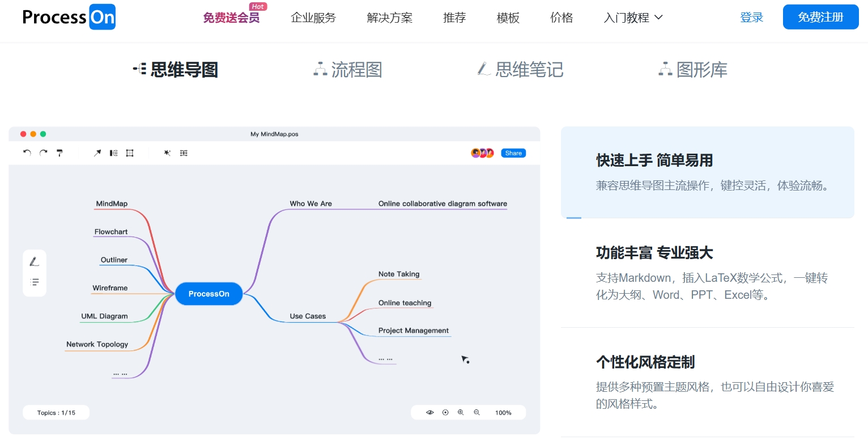Click the pen icon in left side panel
This screenshot has width=868, height=440.
click(x=35, y=261)
